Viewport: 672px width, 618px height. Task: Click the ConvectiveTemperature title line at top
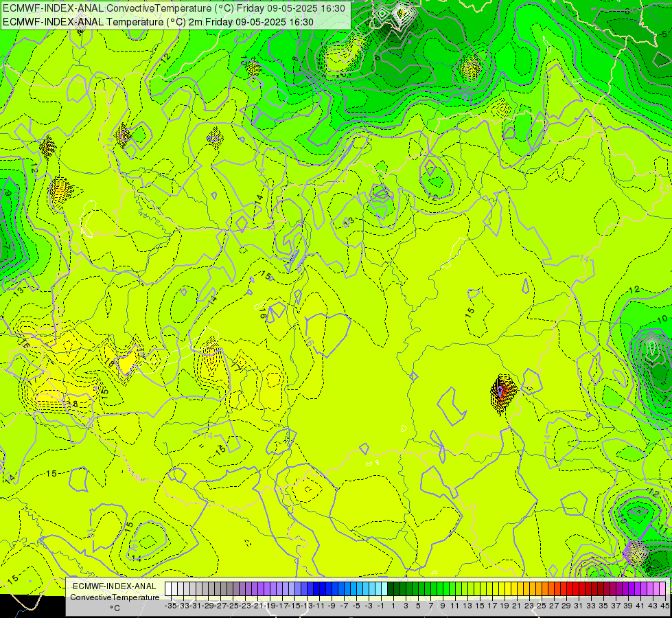tap(174, 8)
